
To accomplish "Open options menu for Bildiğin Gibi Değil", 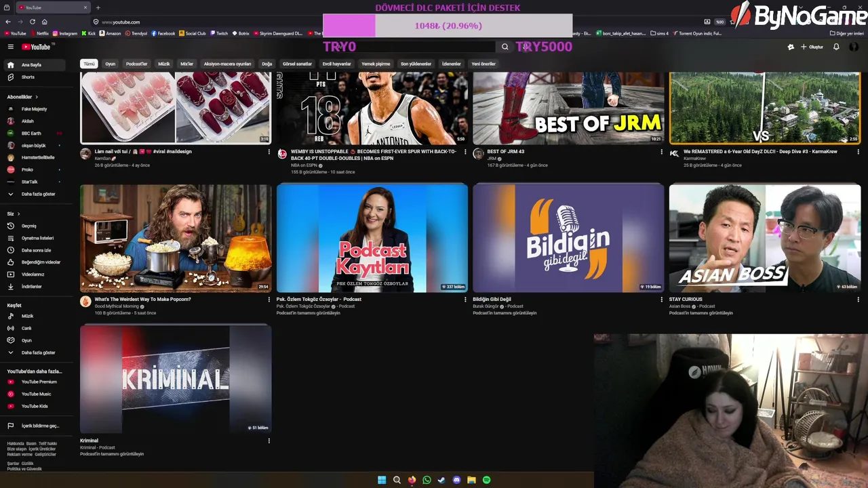I will (662, 300).
